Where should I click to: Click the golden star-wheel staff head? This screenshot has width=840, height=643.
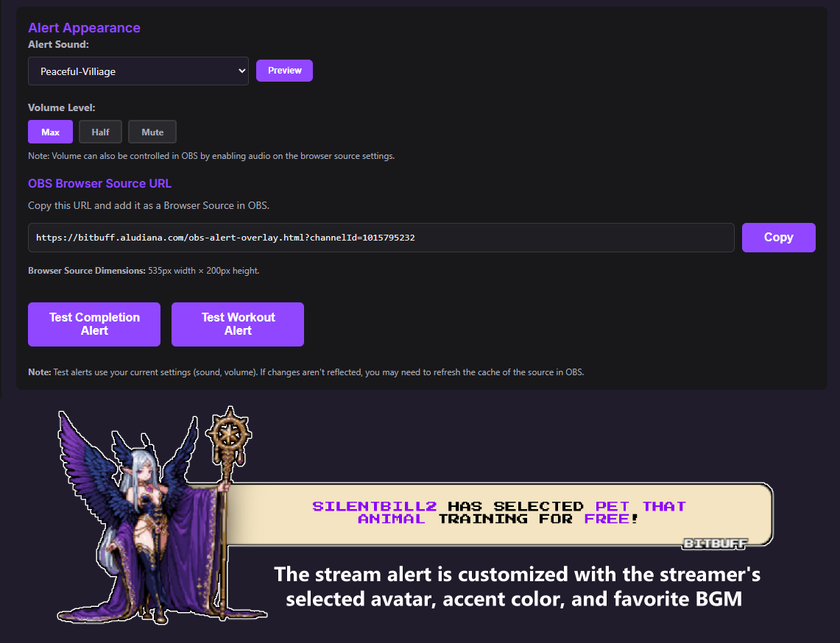point(229,433)
